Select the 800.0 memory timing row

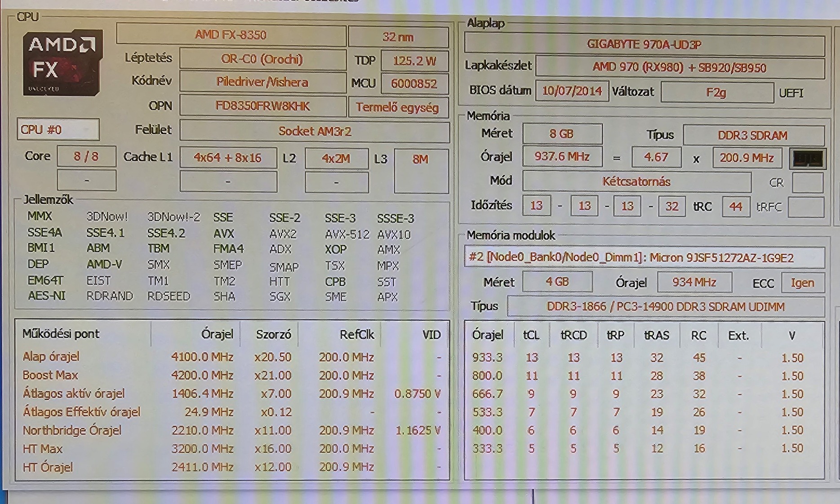point(644,376)
